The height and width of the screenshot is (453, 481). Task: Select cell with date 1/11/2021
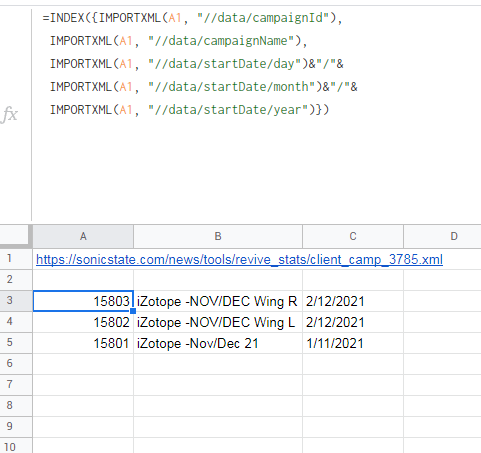[353, 343]
